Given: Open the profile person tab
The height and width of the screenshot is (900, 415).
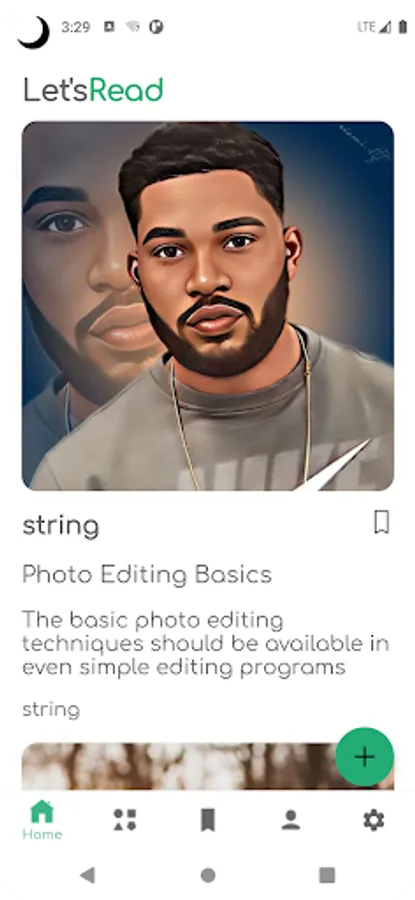Looking at the screenshot, I should pos(291,820).
